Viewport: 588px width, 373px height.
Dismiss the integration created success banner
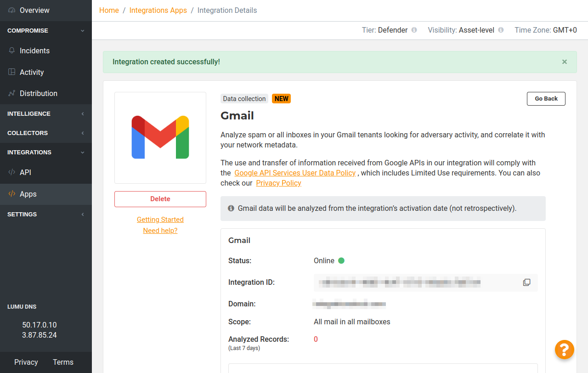coord(565,62)
